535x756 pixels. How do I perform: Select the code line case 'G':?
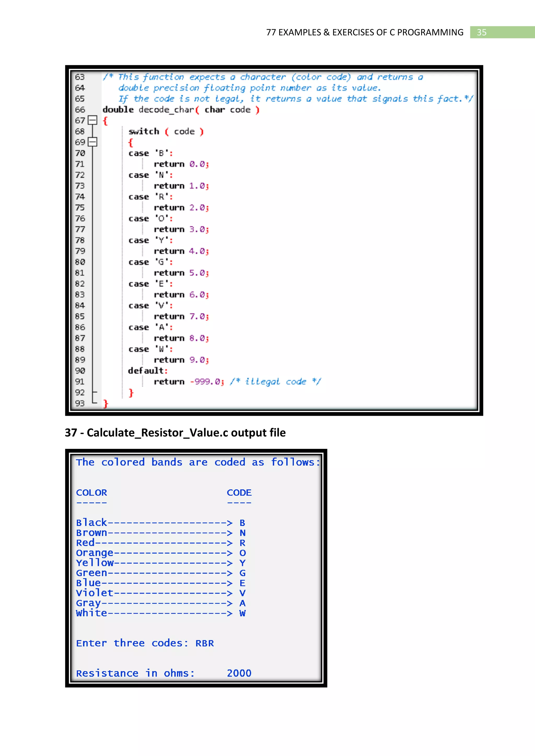point(150,262)
